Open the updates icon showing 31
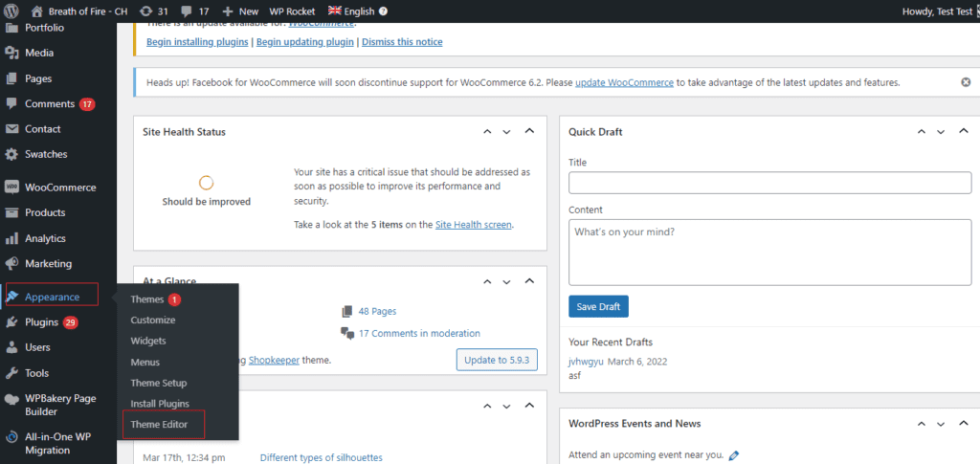 pos(145,11)
